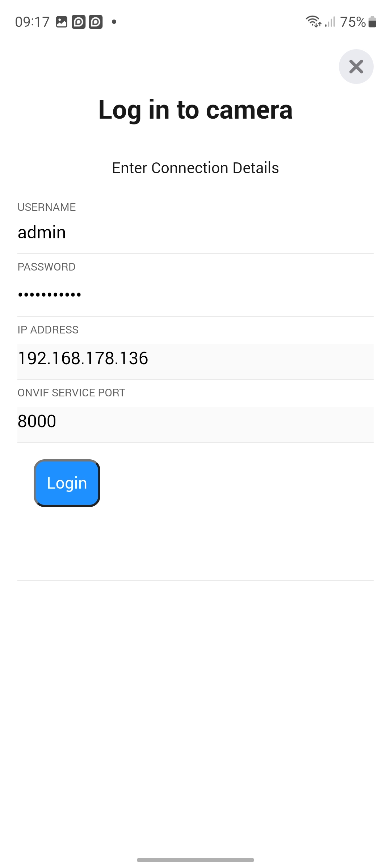
Task: Tap the image notification icon in status bar
Action: [62, 22]
